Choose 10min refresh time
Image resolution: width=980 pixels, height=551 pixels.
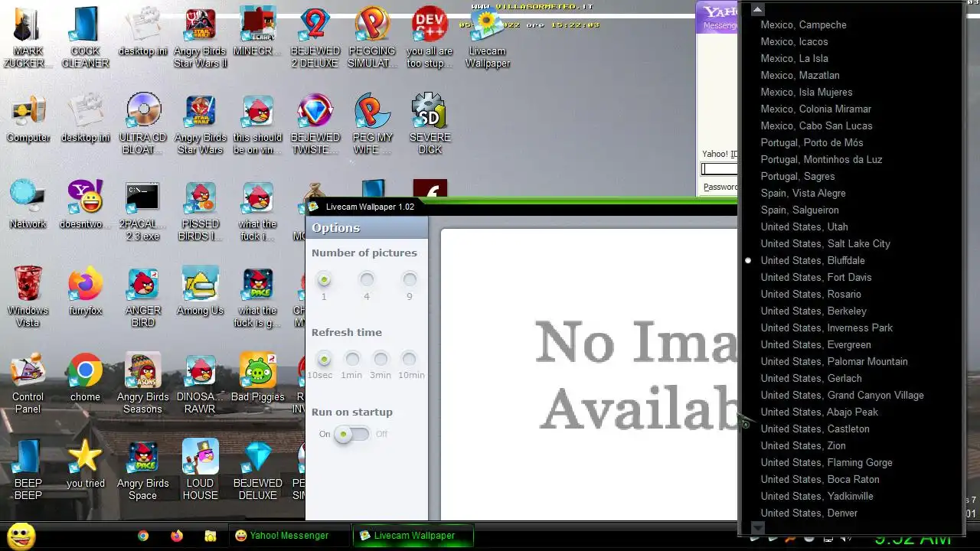(410, 359)
